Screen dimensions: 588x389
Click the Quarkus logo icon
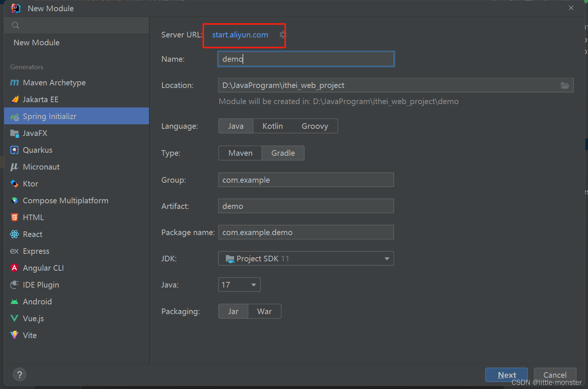point(15,150)
